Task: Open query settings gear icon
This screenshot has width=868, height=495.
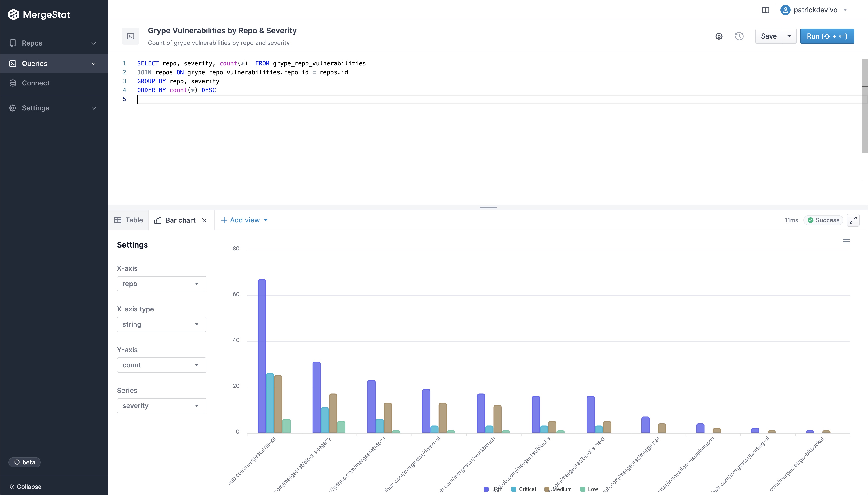Action: click(x=719, y=36)
